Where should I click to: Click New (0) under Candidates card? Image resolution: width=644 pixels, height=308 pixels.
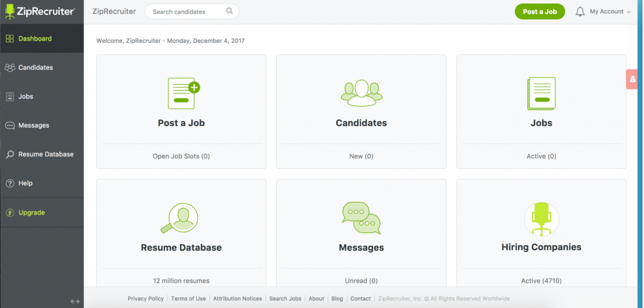coord(362,156)
